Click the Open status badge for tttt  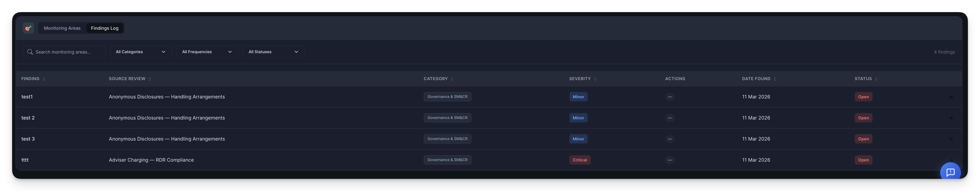click(x=863, y=160)
